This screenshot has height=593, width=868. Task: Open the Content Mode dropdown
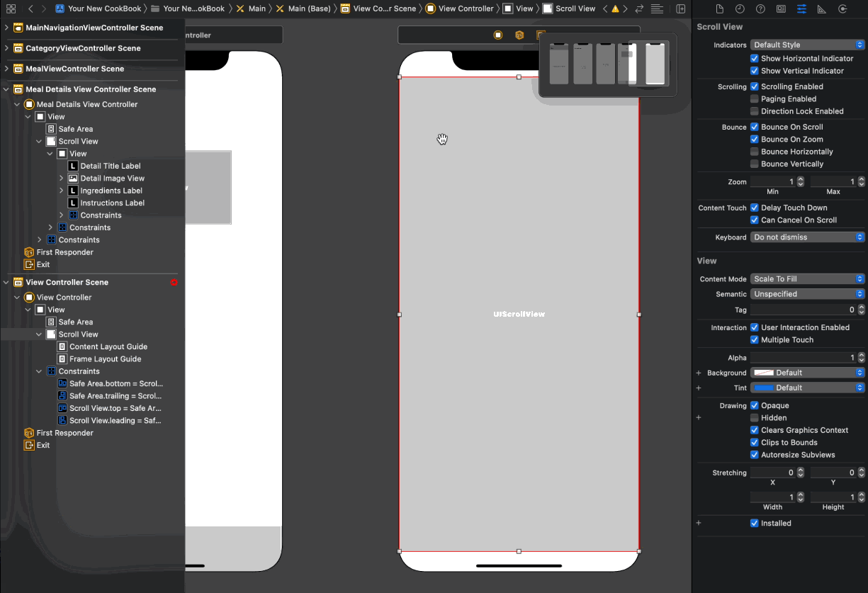(x=808, y=279)
